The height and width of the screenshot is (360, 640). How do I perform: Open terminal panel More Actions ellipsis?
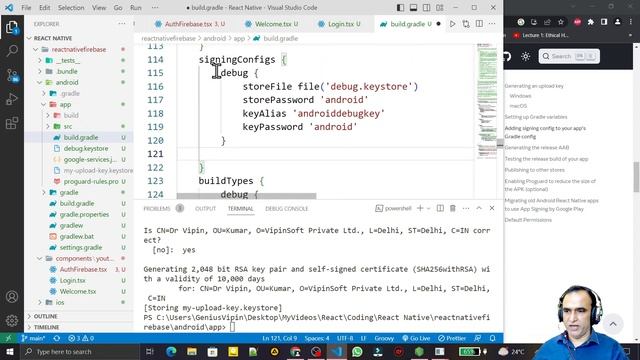tap(466, 208)
